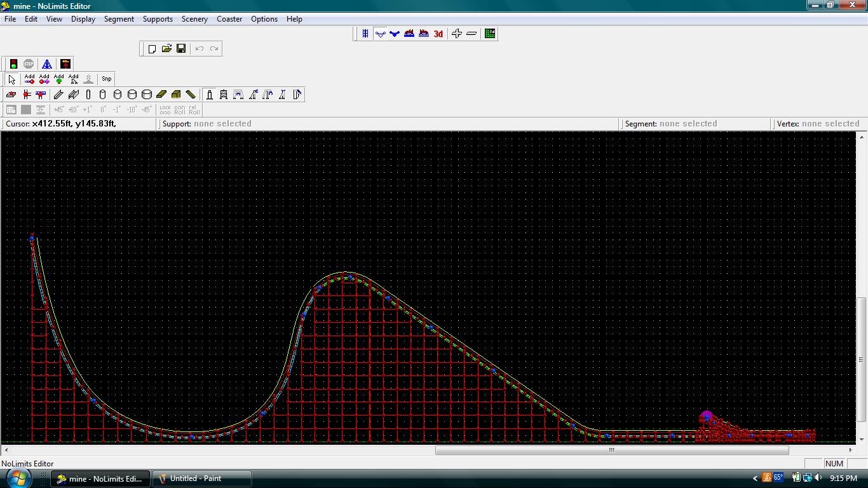Click the red free node icon
Image resolution: width=868 pixels, height=488 pixels.
click(x=26, y=95)
